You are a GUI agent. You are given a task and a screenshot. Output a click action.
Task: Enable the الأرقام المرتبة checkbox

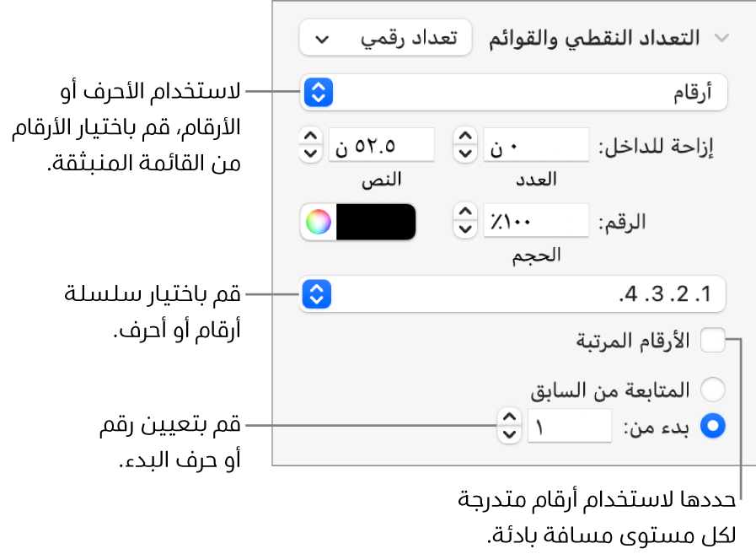(x=713, y=341)
